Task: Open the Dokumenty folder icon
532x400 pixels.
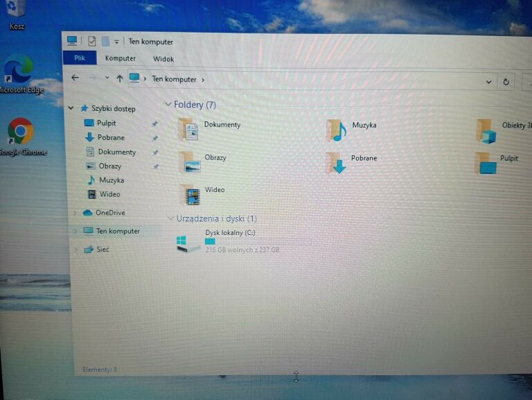Action: coord(188,129)
